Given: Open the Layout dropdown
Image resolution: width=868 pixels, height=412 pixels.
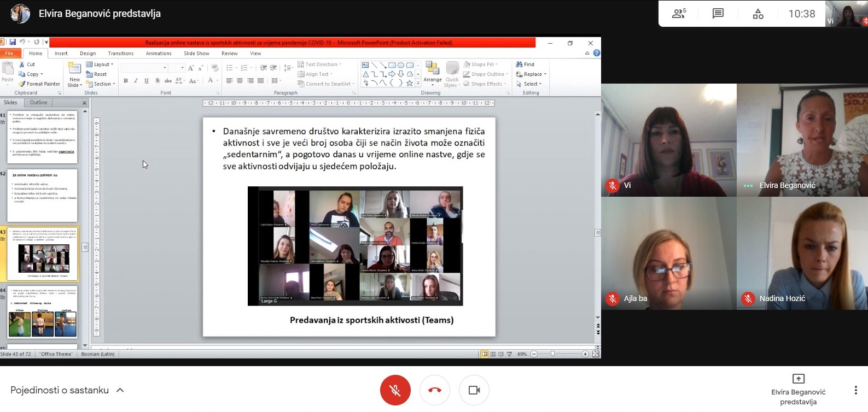Looking at the screenshot, I should tap(100, 64).
